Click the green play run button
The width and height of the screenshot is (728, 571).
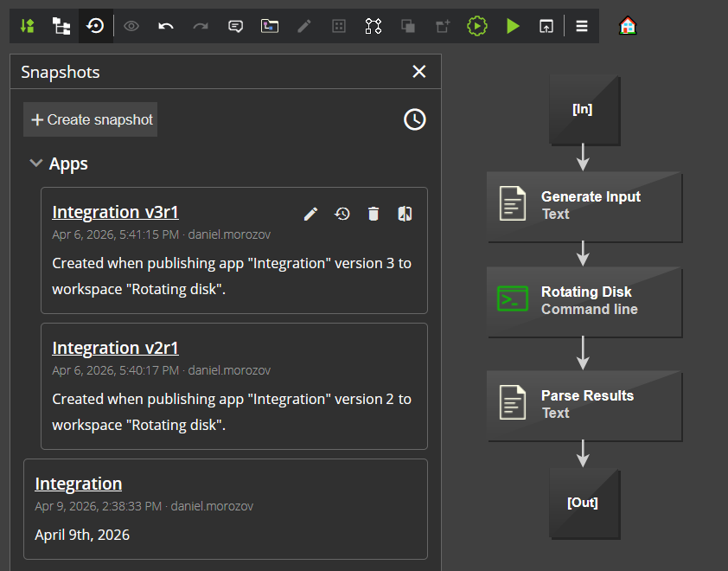513,26
